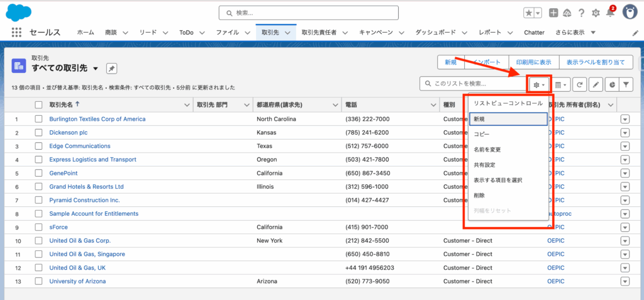
Task: Select 新規 in list view controls menu
Action: point(508,119)
